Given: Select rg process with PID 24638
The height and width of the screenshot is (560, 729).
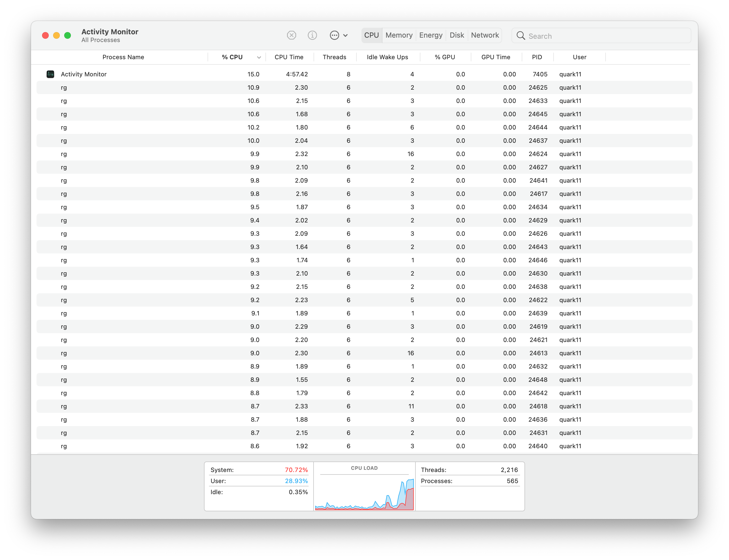Looking at the screenshot, I should coord(364,287).
